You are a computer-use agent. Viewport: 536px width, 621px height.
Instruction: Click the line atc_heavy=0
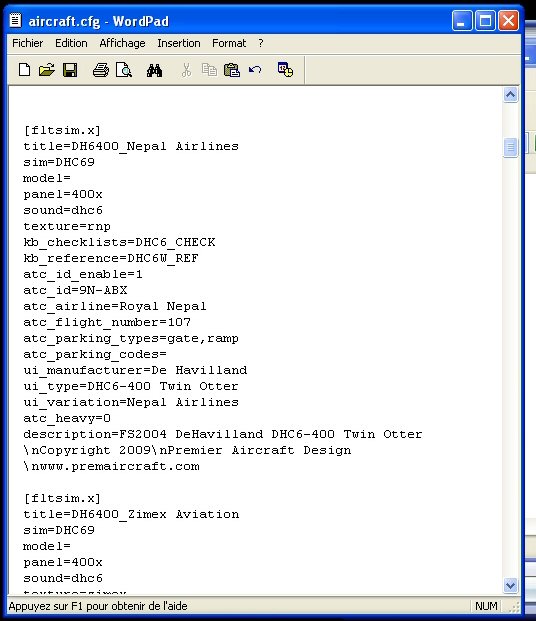click(67, 418)
